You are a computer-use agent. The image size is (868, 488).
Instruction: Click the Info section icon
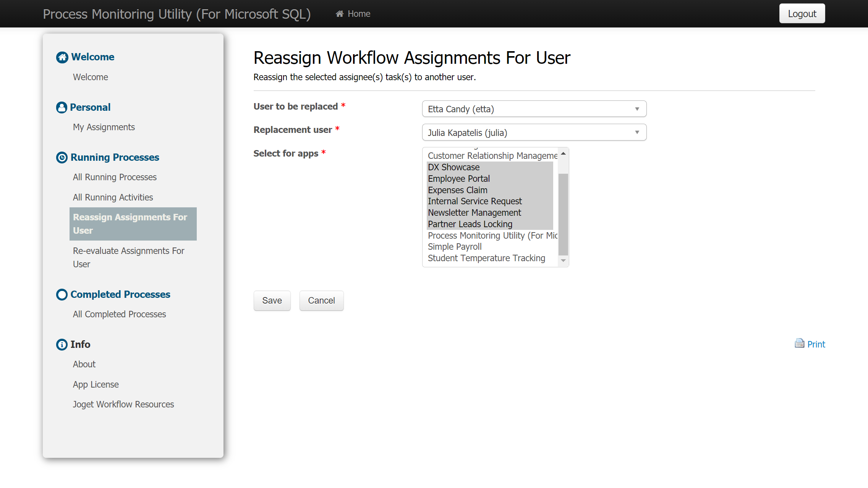(62, 344)
